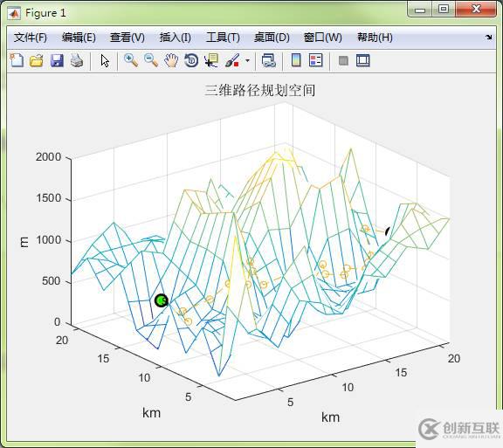Select the Zoom In magnifier tool
This screenshot has width=503, height=448.
click(x=131, y=60)
